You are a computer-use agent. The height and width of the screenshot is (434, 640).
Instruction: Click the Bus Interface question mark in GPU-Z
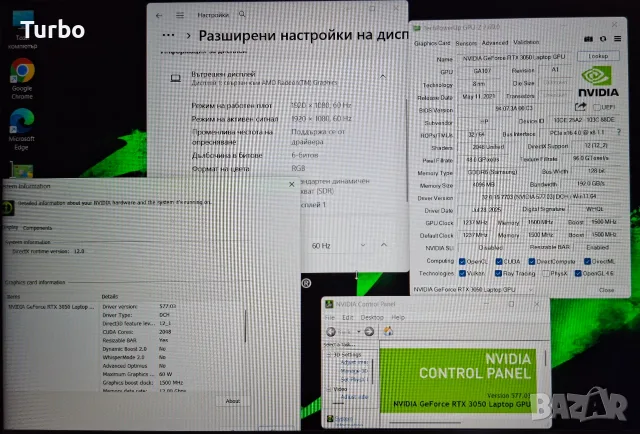pos(619,132)
